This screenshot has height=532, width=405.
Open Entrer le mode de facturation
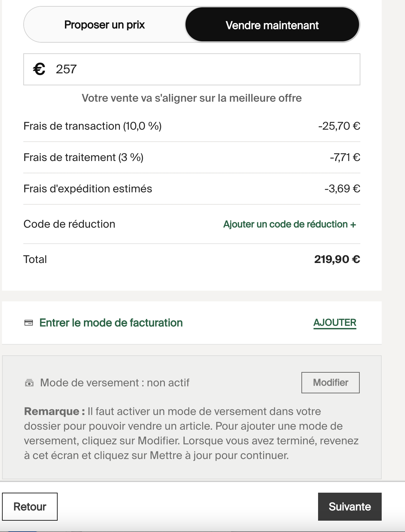pos(111,323)
